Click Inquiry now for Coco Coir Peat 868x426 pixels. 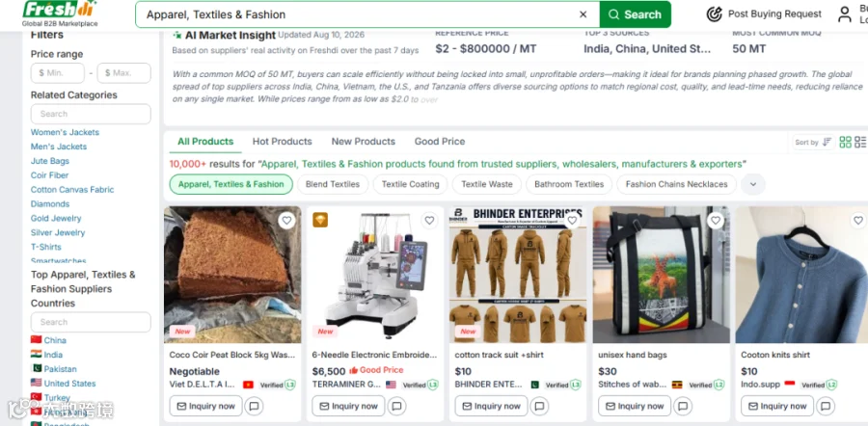click(x=206, y=406)
